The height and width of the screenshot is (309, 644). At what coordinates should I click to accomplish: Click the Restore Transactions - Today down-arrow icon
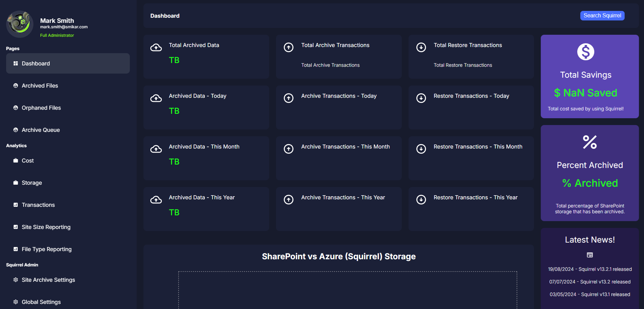click(421, 98)
